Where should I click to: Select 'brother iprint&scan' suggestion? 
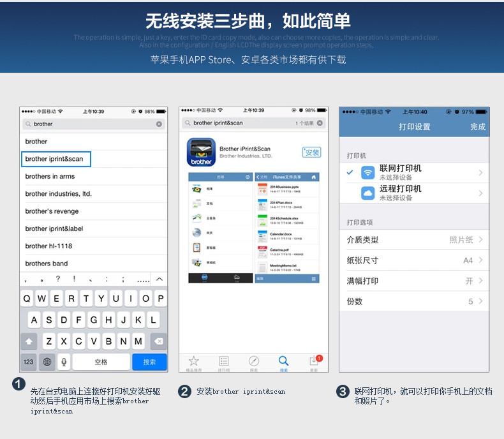tap(56, 159)
